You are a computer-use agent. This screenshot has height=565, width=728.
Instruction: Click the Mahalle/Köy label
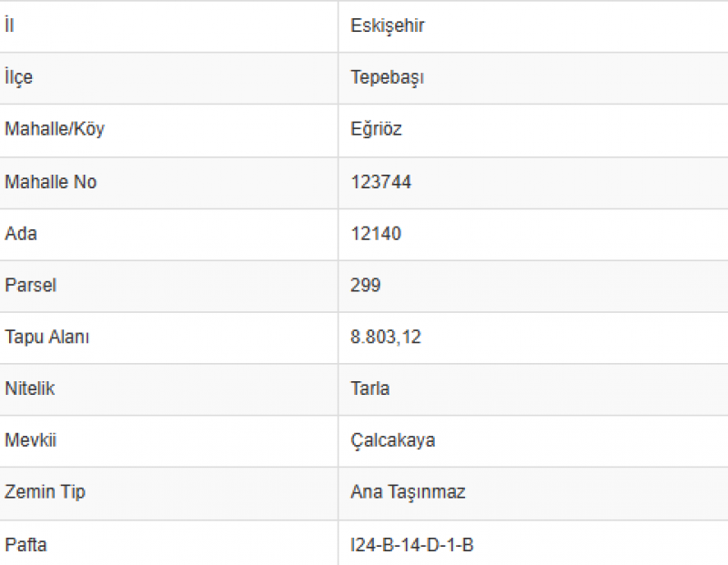[x=55, y=129]
